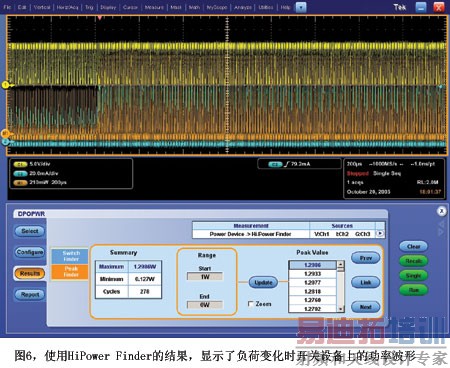450x368 pixels.
Task: Select peak value 1.2818
Action: point(313,291)
